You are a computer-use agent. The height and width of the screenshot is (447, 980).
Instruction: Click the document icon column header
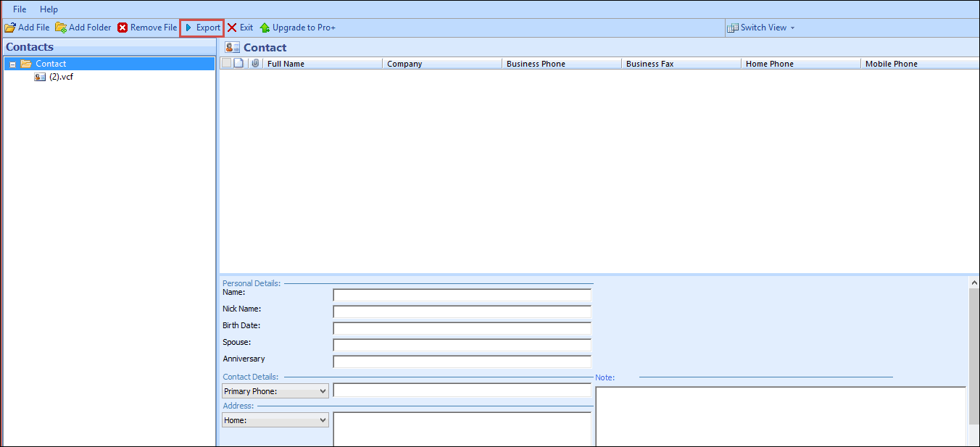238,64
